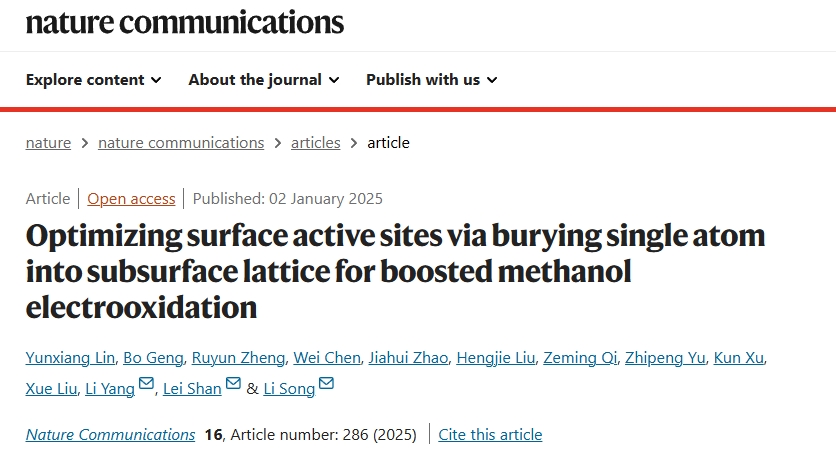
Task: Open author Xue Liu's info
Action: tap(51, 389)
